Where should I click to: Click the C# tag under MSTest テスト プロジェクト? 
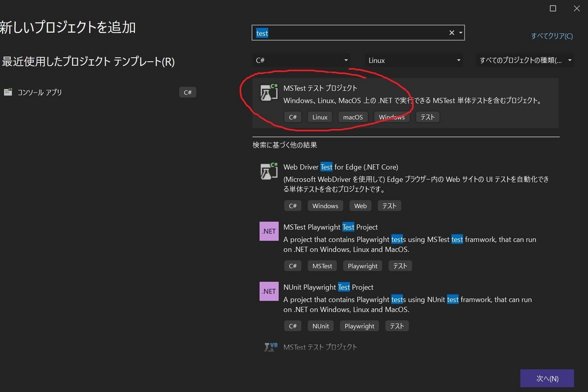(x=293, y=117)
